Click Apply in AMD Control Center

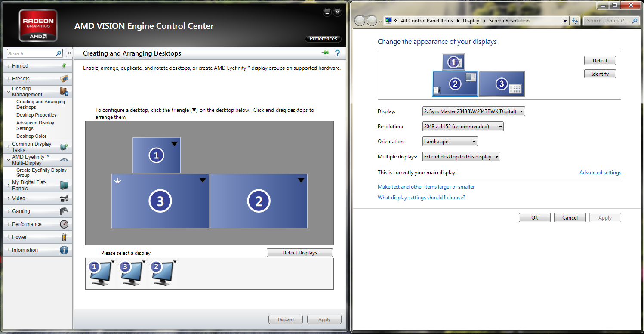(x=324, y=319)
